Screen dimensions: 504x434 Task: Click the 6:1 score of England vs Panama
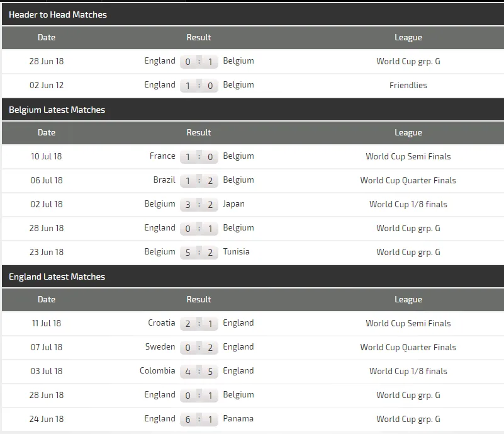(199, 419)
